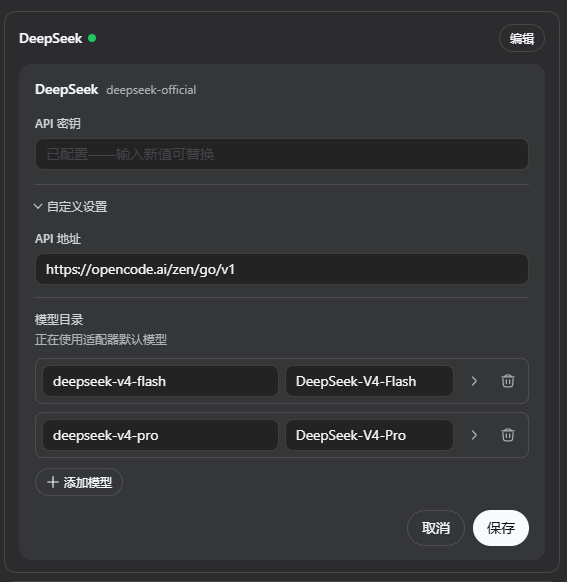Click the API 地址 URL field
Viewport: 567px width, 582px height.
pyautogui.click(x=282, y=269)
